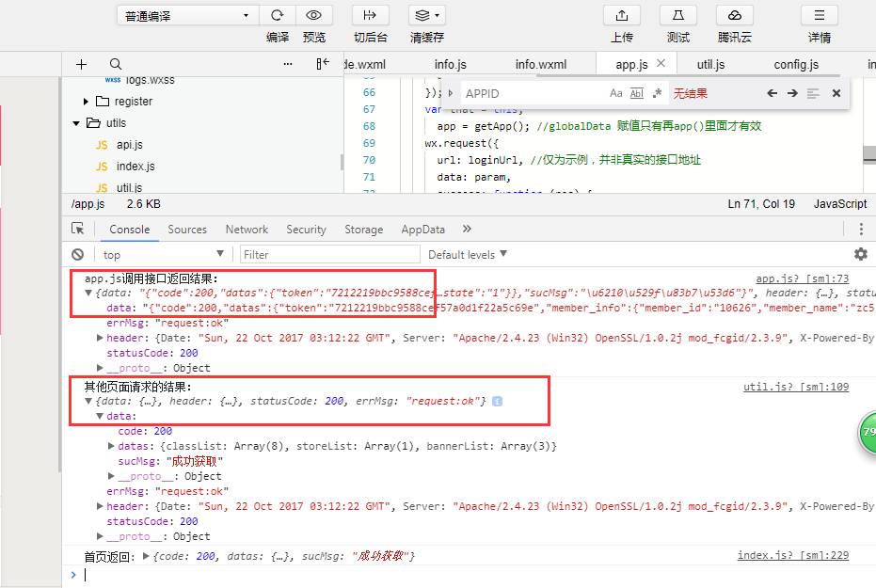Open the top context dropdown

pos(163,255)
